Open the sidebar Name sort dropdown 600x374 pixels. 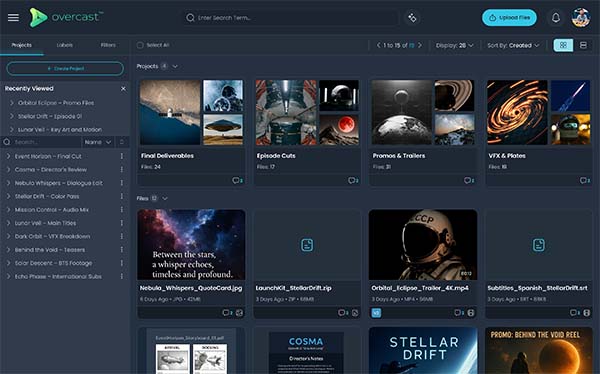point(98,142)
